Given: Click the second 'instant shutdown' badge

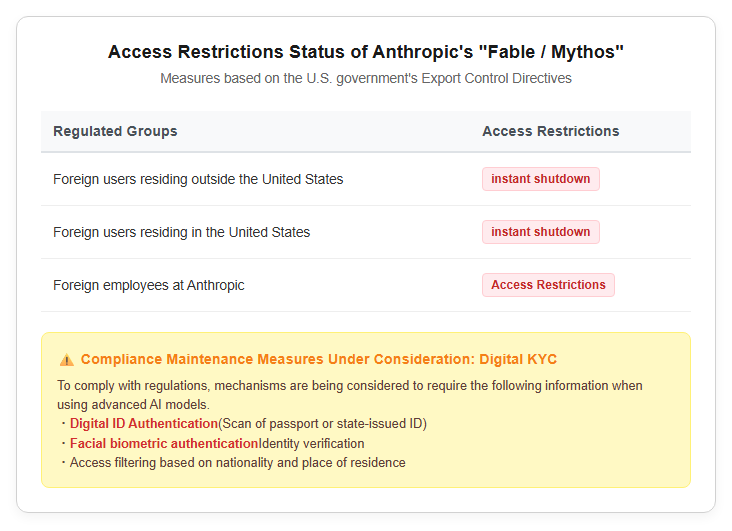Looking at the screenshot, I should (541, 232).
